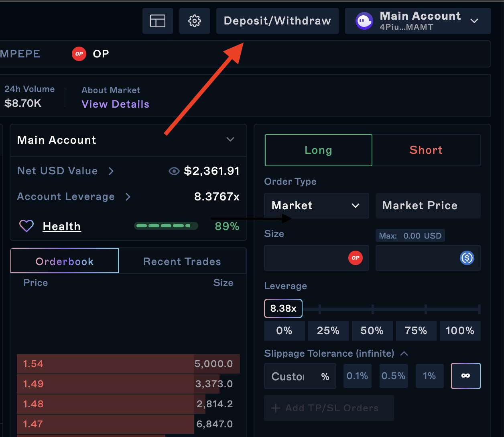
Task: Click the 8.38x leverage slider handle
Action: coord(283,308)
